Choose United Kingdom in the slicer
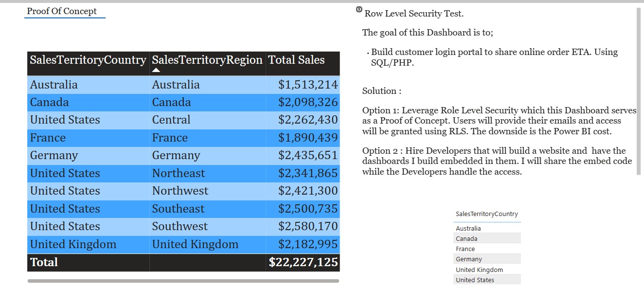644x308 pixels. 479,270
